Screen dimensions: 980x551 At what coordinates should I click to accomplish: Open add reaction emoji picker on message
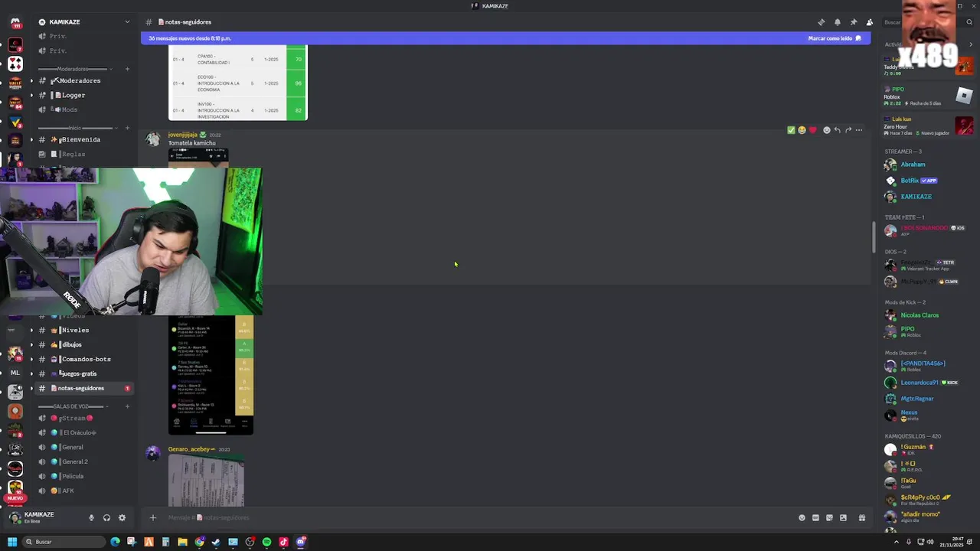tap(826, 130)
